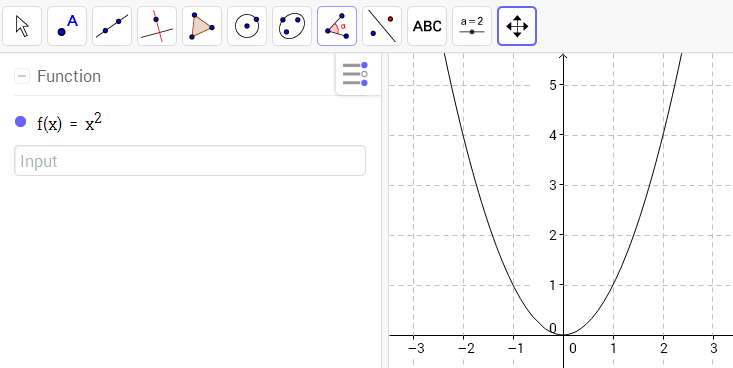This screenshot has height=368, width=733.
Task: Click positive x-axis label 2
Action: click(x=663, y=349)
